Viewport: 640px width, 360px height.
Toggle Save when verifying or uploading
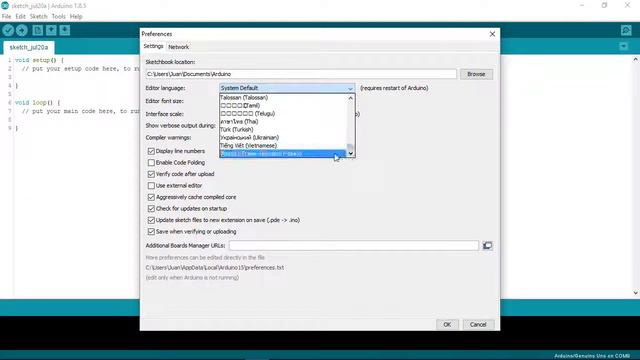pos(151,231)
